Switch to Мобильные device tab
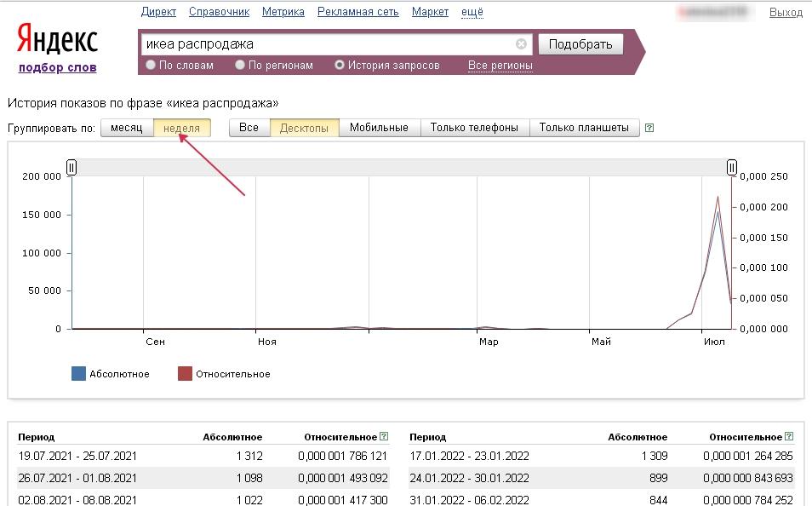 click(379, 128)
